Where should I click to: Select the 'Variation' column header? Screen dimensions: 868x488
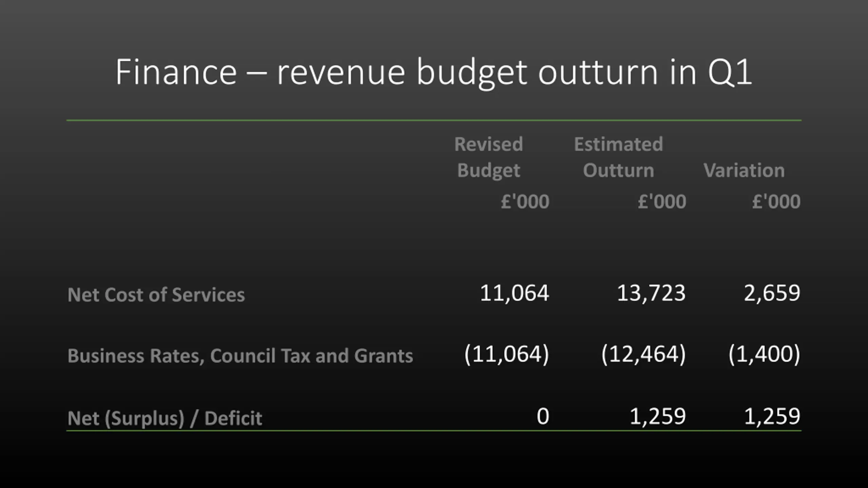coord(744,170)
